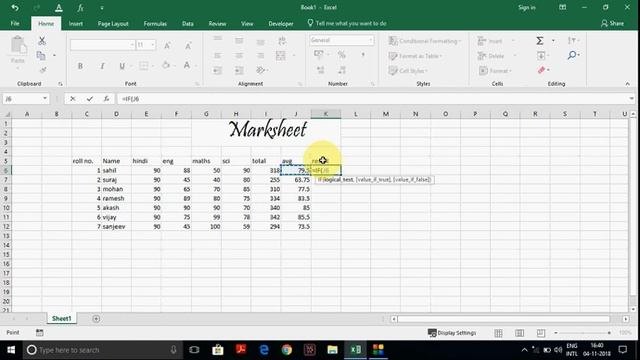Open the Font name dropdown

click(x=132, y=44)
